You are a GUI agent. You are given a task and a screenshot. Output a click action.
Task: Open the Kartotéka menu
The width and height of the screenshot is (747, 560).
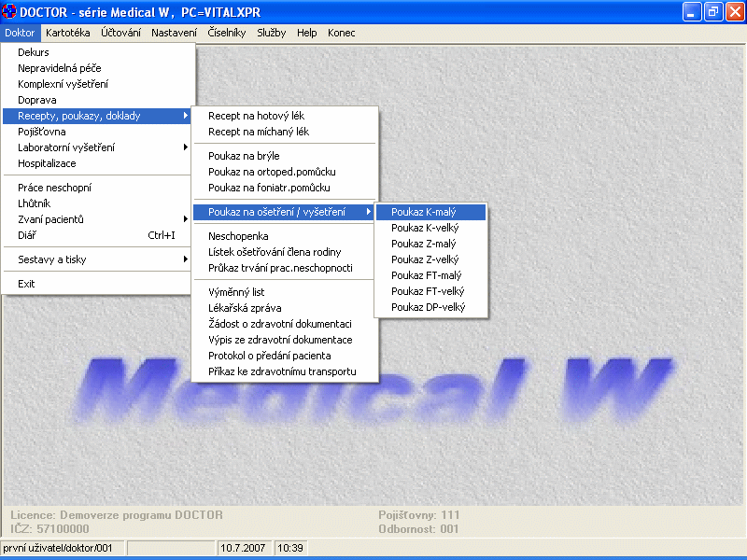click(67, 33)
